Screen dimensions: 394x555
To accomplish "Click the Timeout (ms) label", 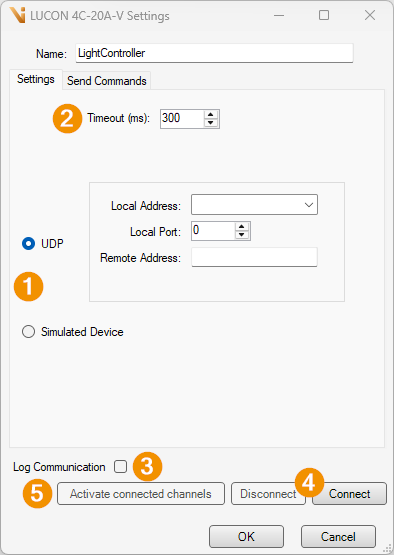I will pyautogui.click(x=119, y=118).
